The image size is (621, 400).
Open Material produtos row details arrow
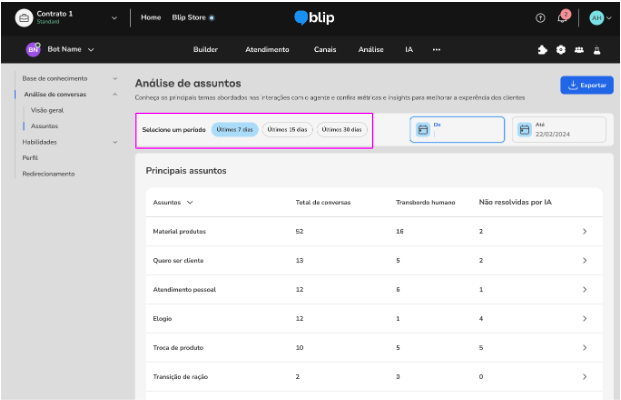click(x=585, y=231)
